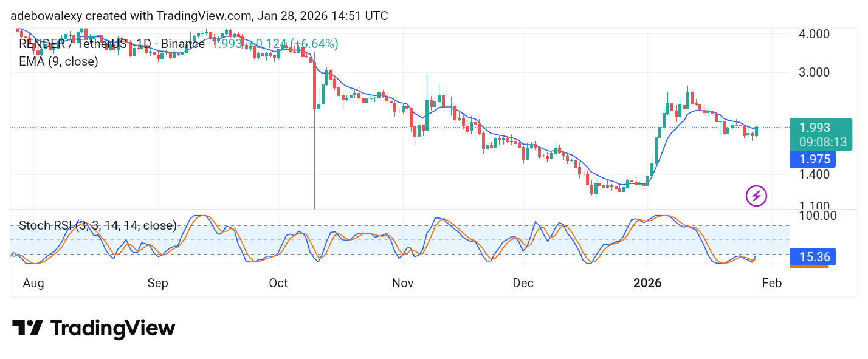Select the EMA (9, close) indicator legend
The image size is (868, 359).
[x=58, y=61]
